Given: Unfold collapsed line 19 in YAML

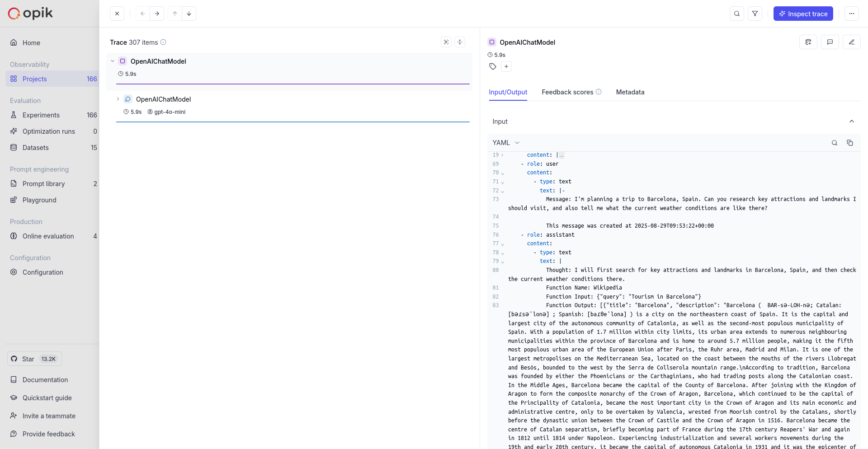Looking at the screenshot, I should click(x=502, y=155).
